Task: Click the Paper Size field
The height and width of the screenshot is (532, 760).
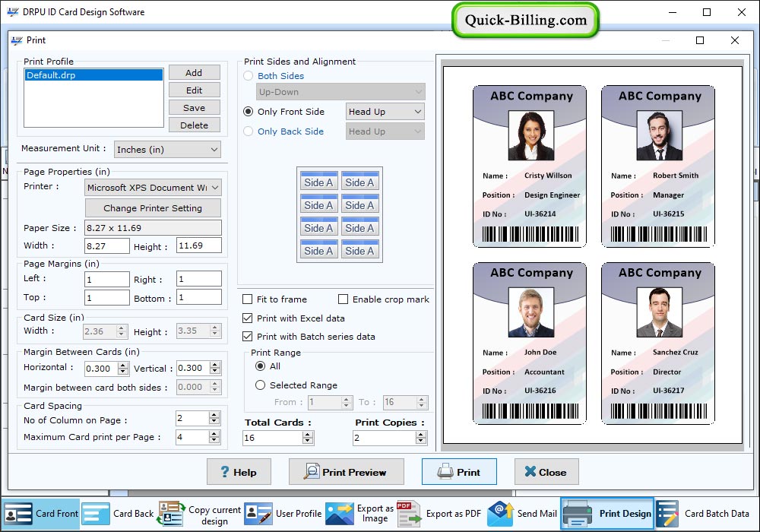Action: 154,228
